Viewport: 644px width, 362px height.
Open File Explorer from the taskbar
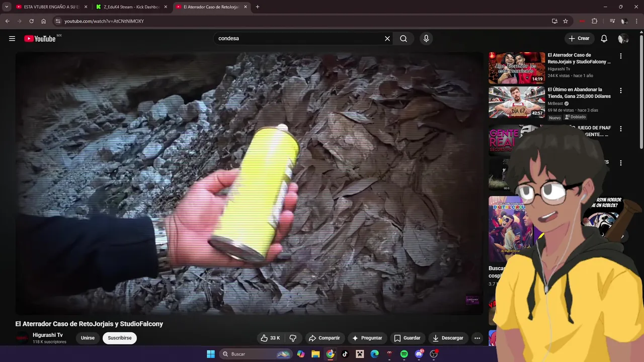pyautogui.click(x=315, y=354)
